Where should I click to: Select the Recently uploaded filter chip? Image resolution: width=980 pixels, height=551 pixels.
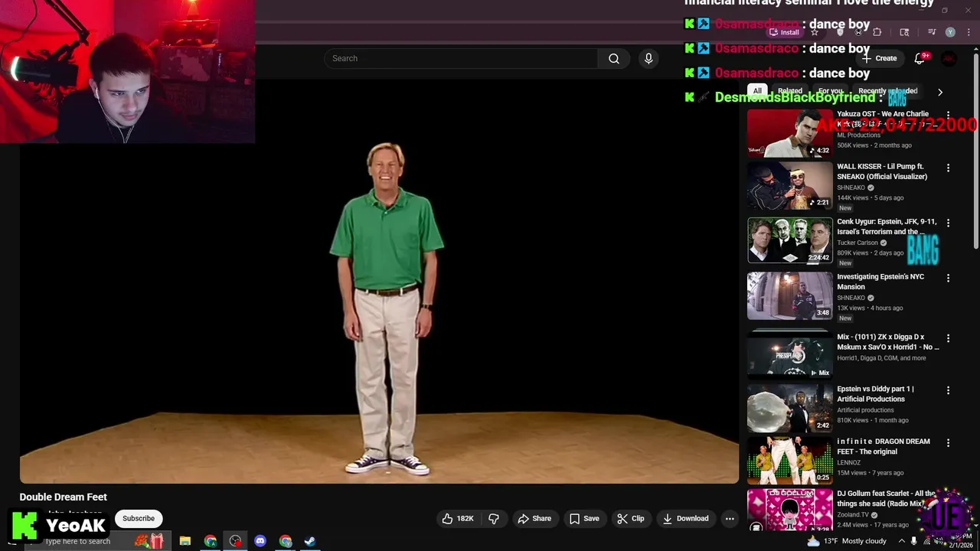[888, 91]
